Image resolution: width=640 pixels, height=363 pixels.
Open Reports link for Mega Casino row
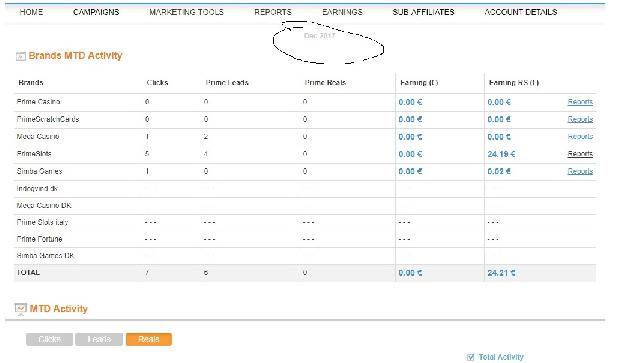580,136
